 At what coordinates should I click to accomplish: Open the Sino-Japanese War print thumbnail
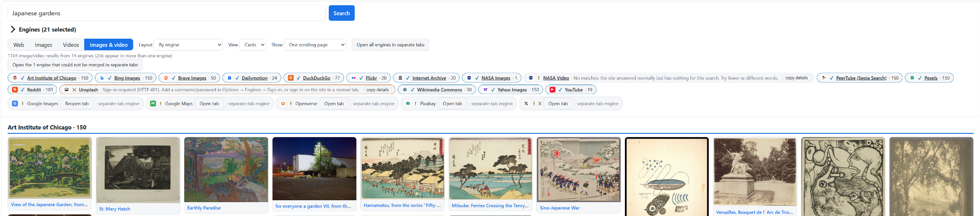[579, 170]
